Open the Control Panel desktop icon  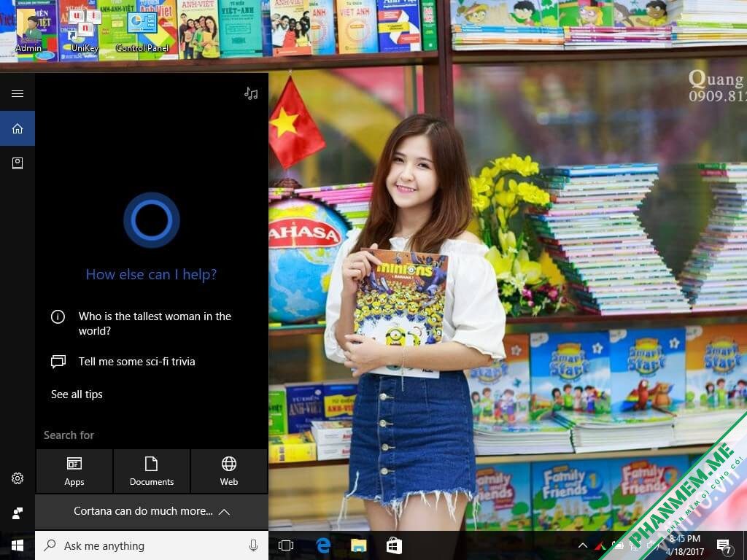point(142,31)
